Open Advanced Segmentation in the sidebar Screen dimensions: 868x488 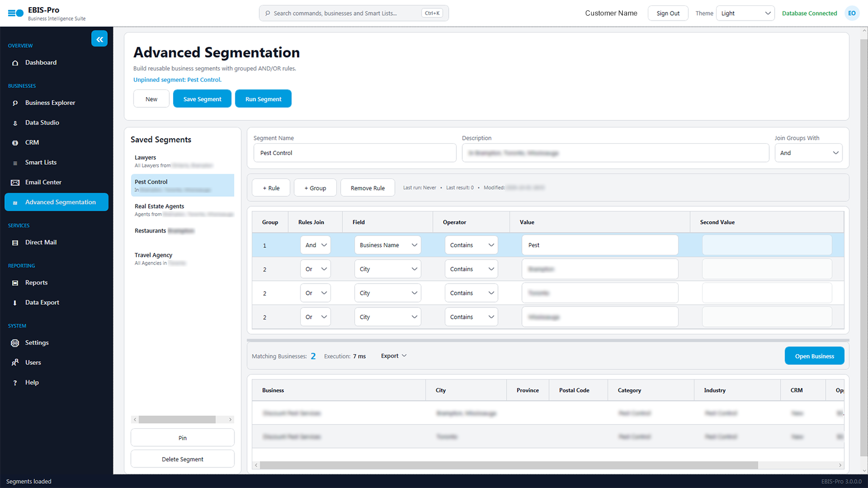(x=56, y=202)
